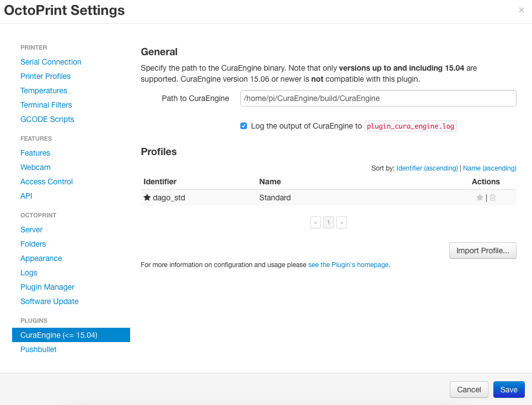Viewport: 532px width, 405px height.
Task: Go to Software Update settings
Action: [50, 301]
